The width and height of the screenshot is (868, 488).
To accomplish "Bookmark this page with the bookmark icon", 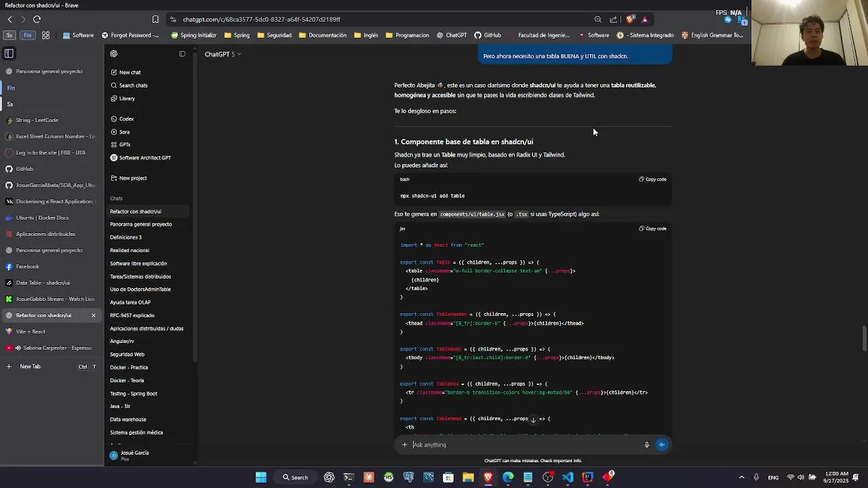I will pyautogui.click(x=155, y=20).
